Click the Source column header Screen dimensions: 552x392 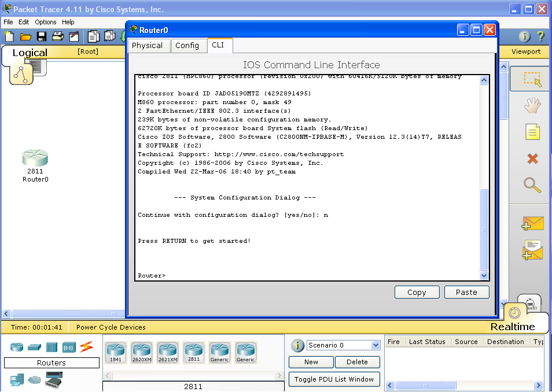tap(466, 342)
